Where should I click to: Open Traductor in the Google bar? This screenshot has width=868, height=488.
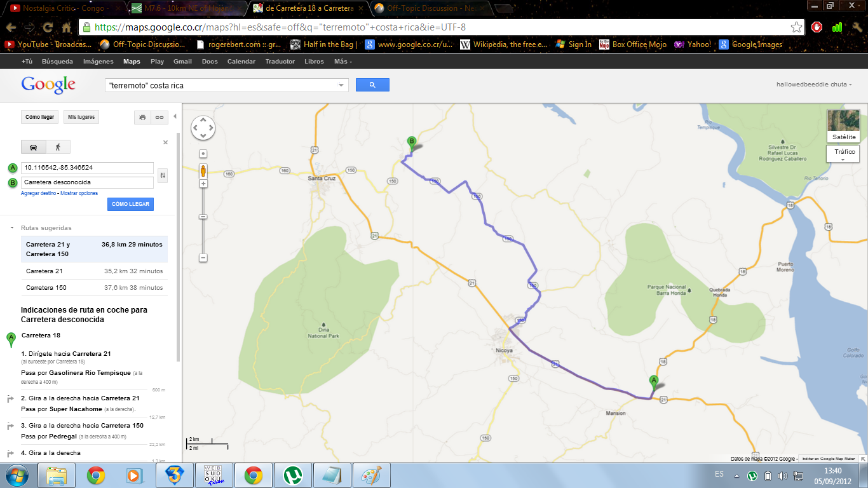pos(280,62)
